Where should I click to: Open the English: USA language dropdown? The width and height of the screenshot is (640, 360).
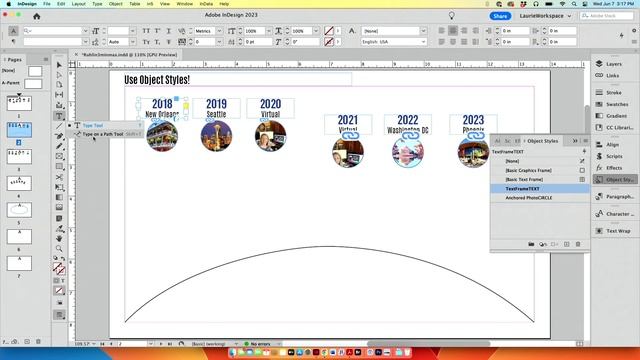point(423,42)
